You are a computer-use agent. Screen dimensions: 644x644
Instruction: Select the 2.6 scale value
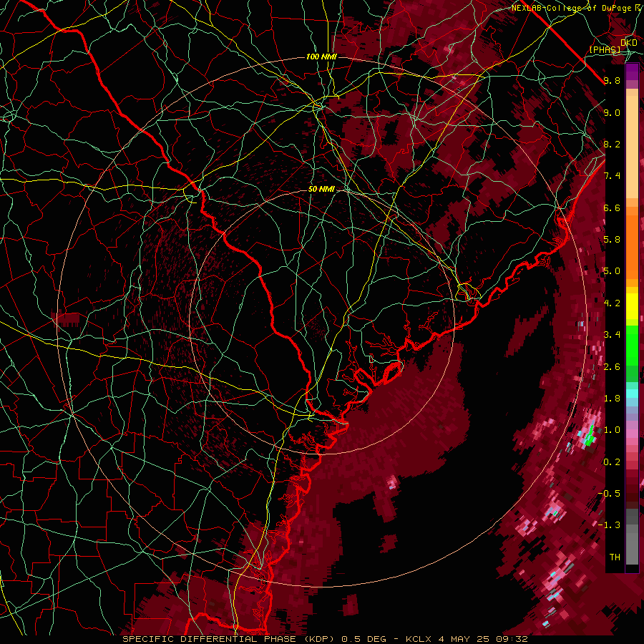tap(612, 367)
